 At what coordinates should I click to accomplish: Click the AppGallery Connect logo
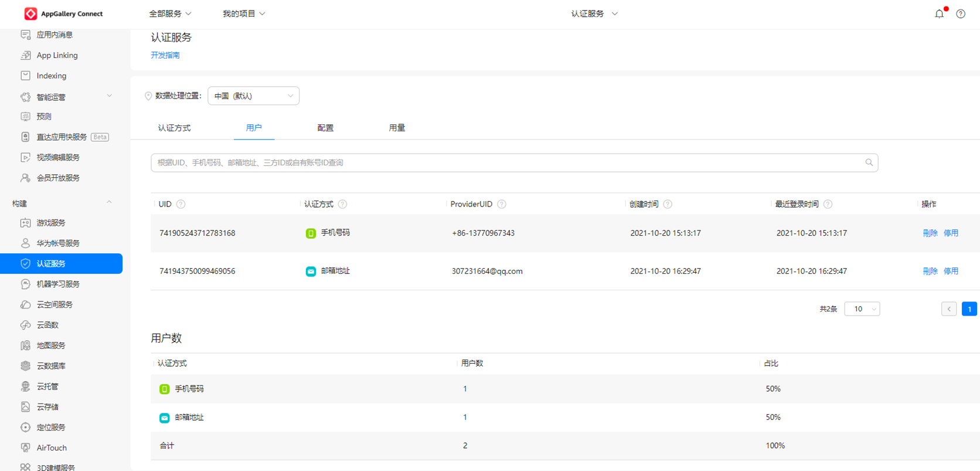pos(63,13)
